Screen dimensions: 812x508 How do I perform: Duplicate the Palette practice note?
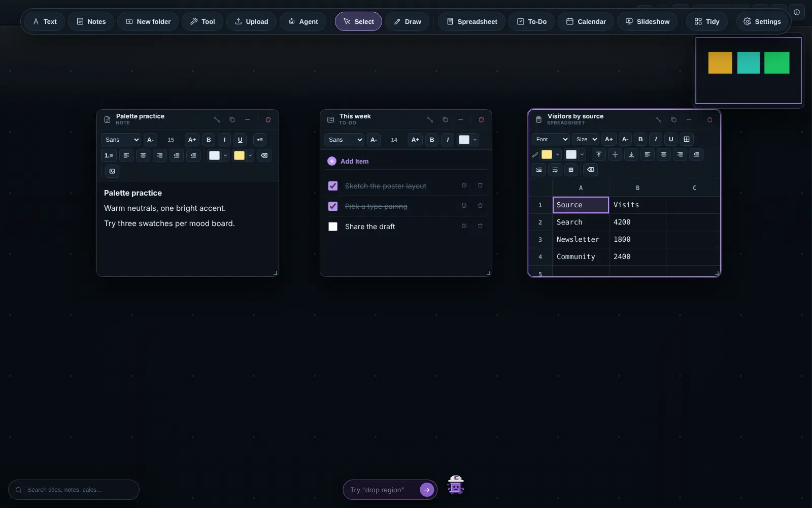[232, 120]
